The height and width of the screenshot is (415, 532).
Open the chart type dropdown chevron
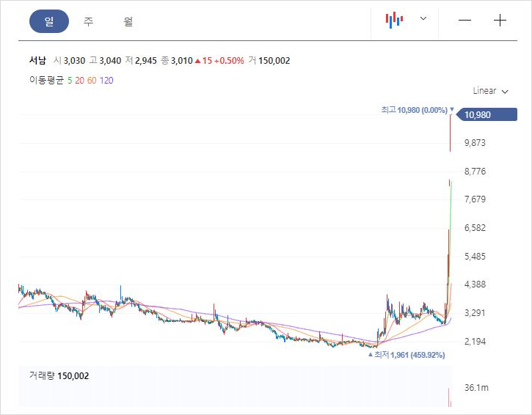click(423, 19)
